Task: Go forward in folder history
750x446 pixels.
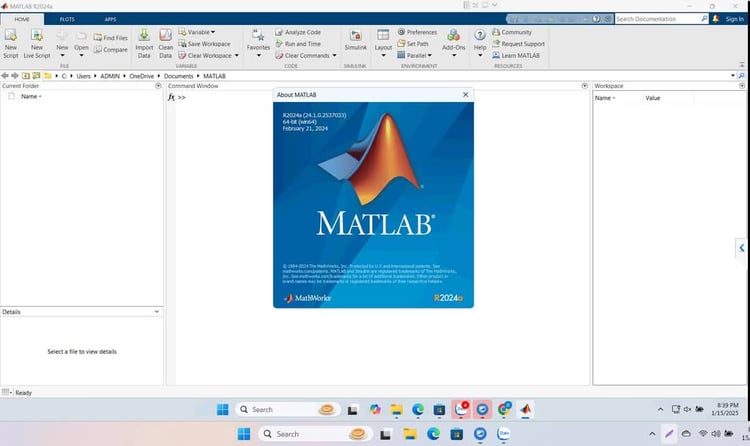Action: click(15, 76)
